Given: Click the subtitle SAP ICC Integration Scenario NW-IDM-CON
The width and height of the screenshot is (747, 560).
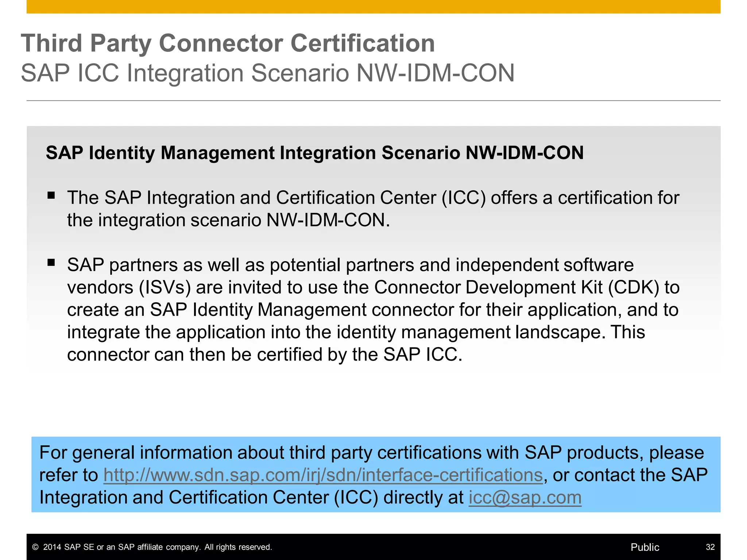Looking at the screenshot, I should pyautogui.click(x=267, y=73).
